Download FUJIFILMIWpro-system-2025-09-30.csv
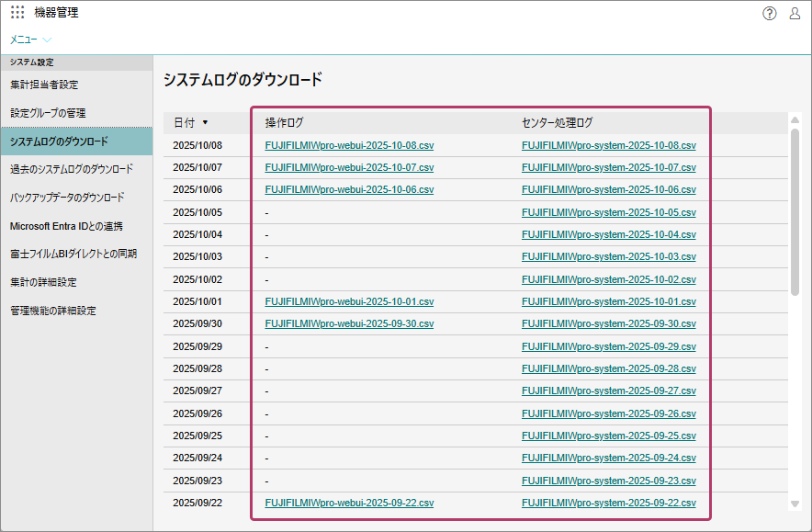This screenshot has width=812, height=532. pos(608,323)
